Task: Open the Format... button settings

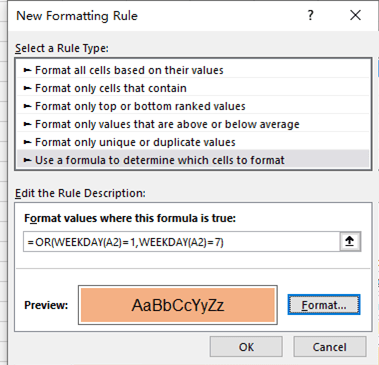Action: pyautogui.click(x=324, y=305)
